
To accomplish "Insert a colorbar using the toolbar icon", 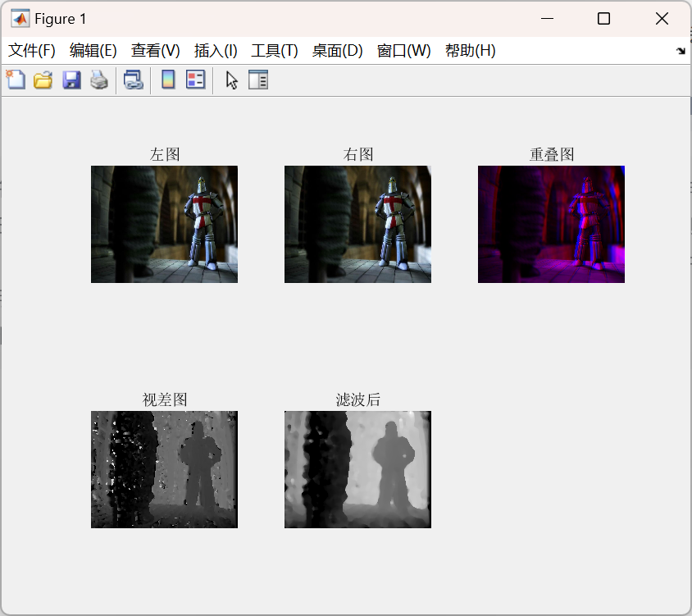I will [168, 80].
